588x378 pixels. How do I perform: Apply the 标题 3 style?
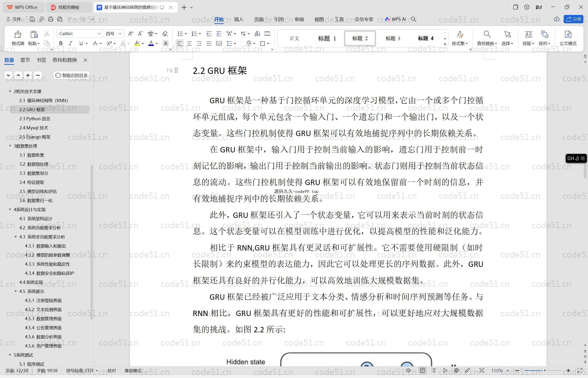[393, 38]
